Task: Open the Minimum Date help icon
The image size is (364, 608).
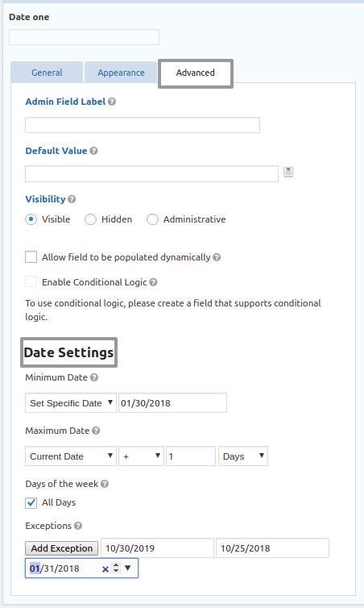Action: (94, 377)
